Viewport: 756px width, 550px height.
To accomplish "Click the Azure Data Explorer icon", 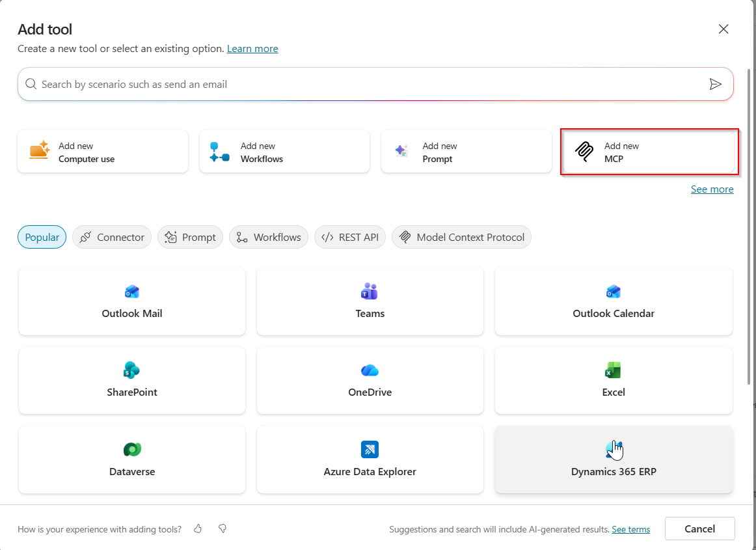I will (370, 449).
